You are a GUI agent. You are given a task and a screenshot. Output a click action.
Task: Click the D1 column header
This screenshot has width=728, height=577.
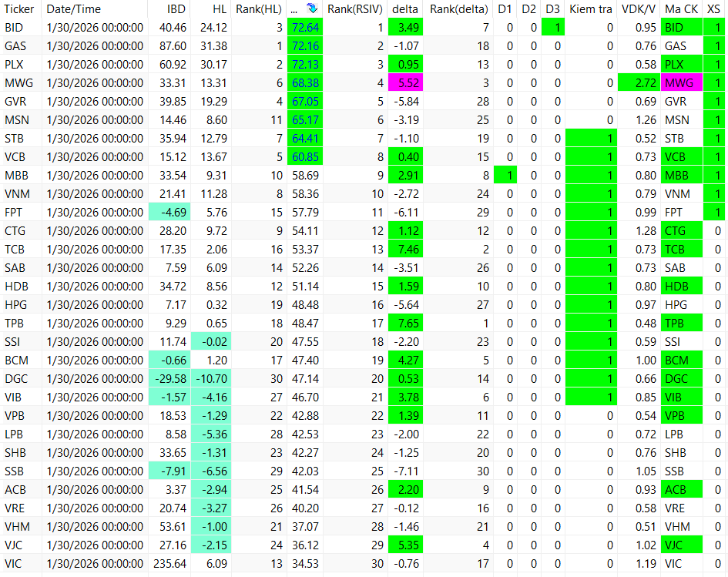(x=505, y=9)
